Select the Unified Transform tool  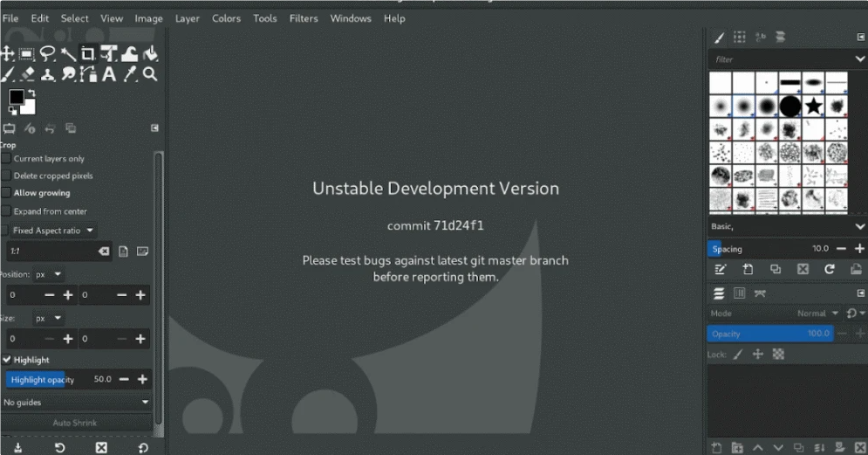point(108,54)
